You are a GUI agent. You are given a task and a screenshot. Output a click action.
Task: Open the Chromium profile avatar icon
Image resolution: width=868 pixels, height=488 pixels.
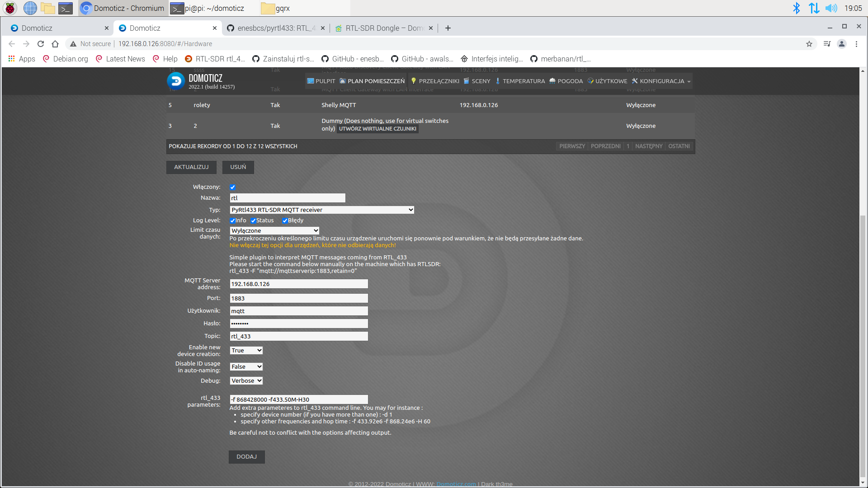tap(842, 44)
